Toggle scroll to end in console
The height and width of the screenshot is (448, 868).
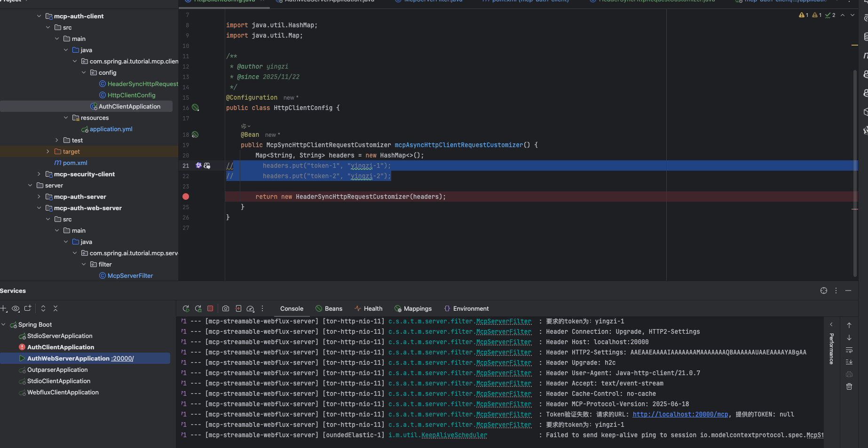click(849, 362)
